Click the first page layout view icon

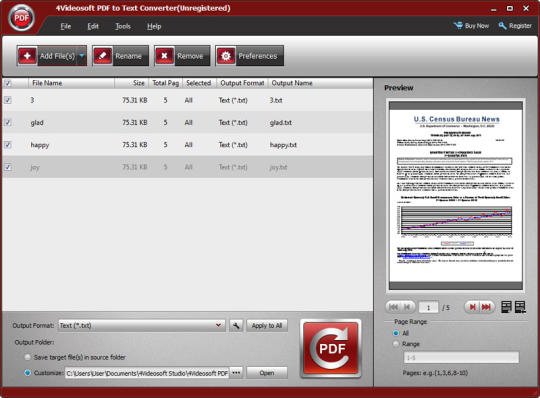tap(506, 307)
